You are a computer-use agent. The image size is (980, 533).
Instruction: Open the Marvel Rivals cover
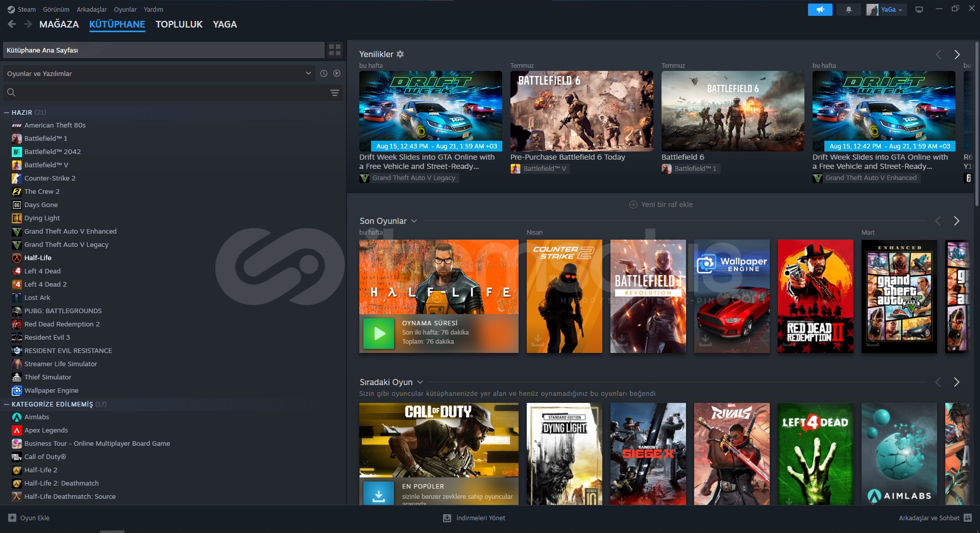(732, 454)
